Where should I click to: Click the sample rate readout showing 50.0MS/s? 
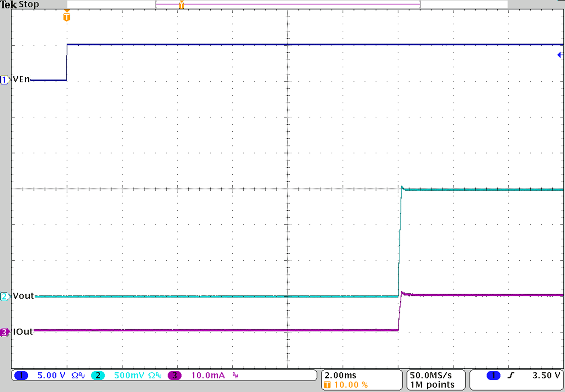(431, 375)
